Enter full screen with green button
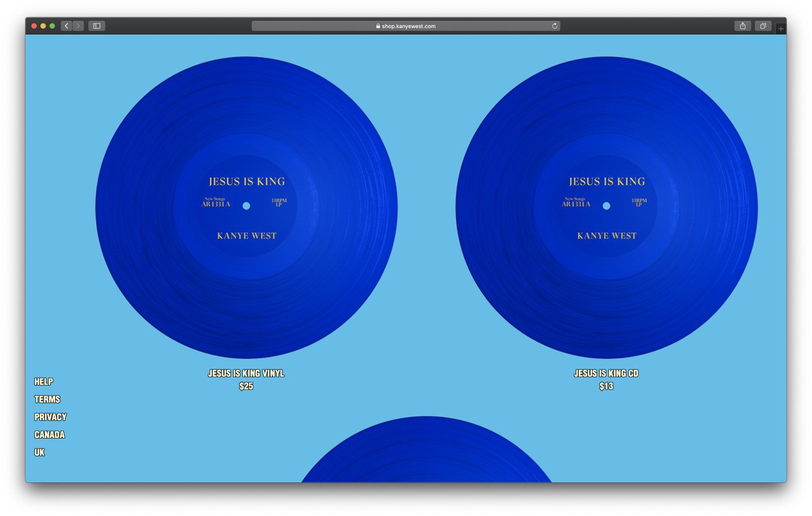 52,26
